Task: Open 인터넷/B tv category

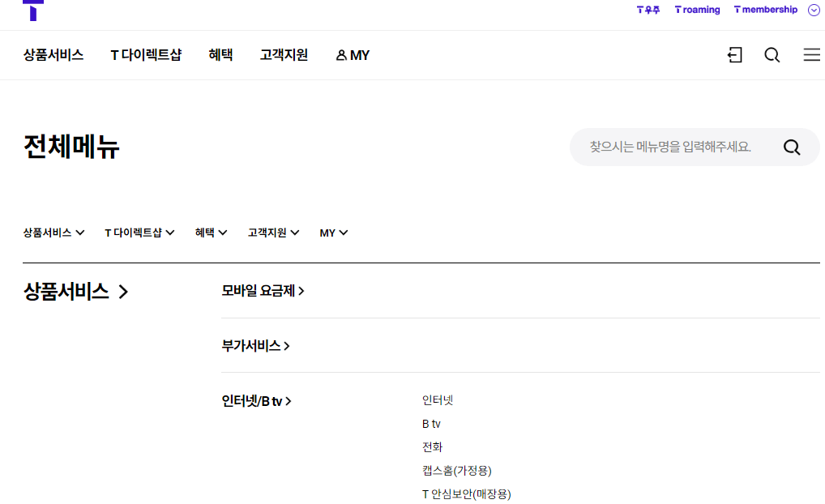Action: tap(256, 401)
